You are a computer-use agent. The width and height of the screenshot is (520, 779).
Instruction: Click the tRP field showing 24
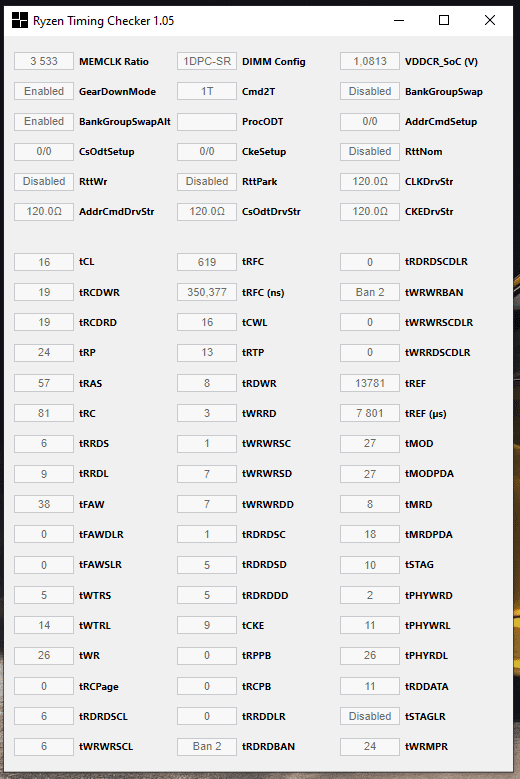point(44,352)
